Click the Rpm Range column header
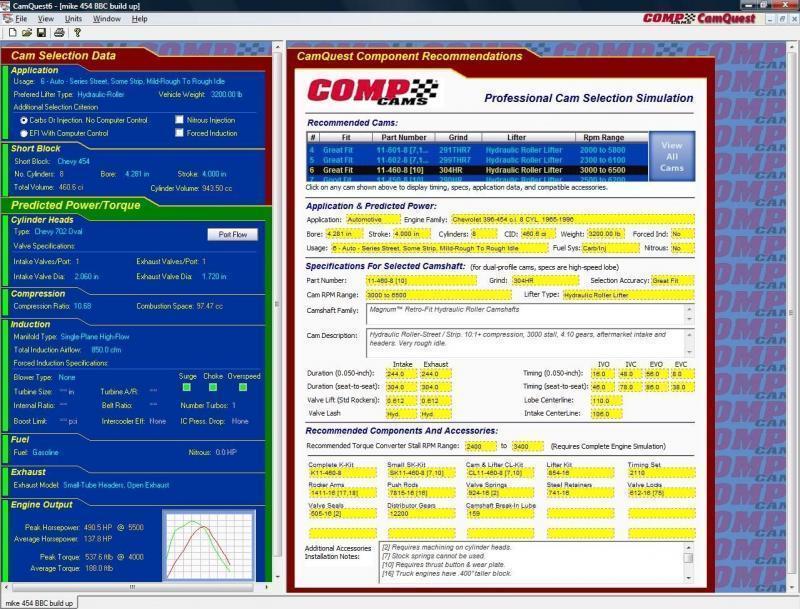Screen dimensions: 800x609 click(604, 138)
